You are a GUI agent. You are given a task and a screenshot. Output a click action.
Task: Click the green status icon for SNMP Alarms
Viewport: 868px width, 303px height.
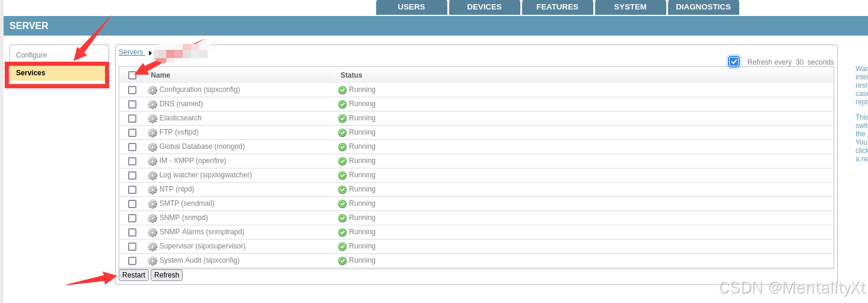[x=342, y=232]
